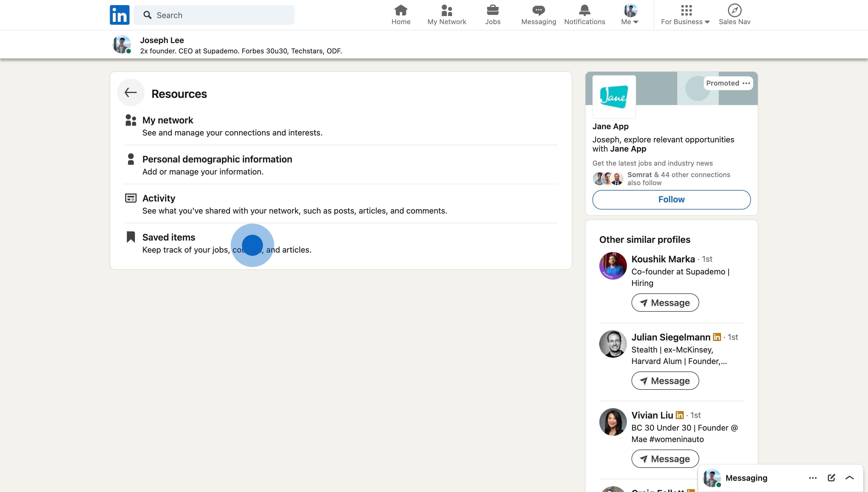Message Koushik Marka
The width and height of the screenshot is (868, 492).
tap(665, 303)
